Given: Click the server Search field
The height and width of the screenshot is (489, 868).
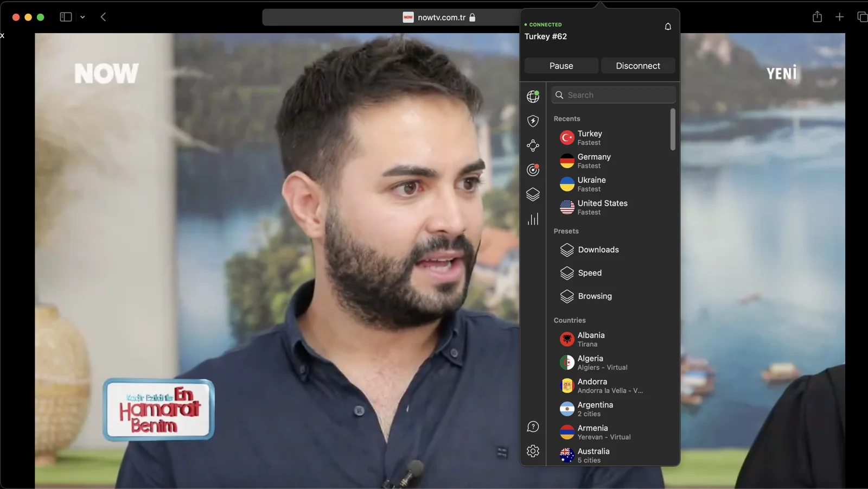Looking at the screenshot, I should 613,94.
